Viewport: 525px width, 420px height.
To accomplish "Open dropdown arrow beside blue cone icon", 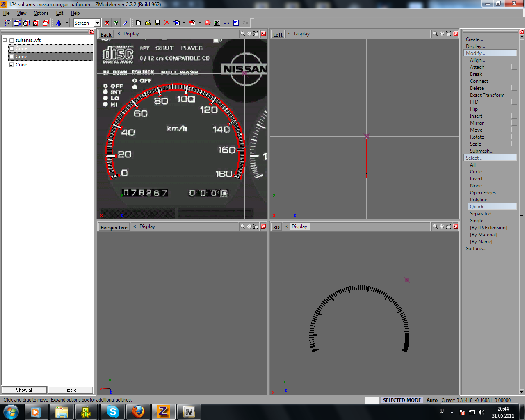I will coord(66,23).
